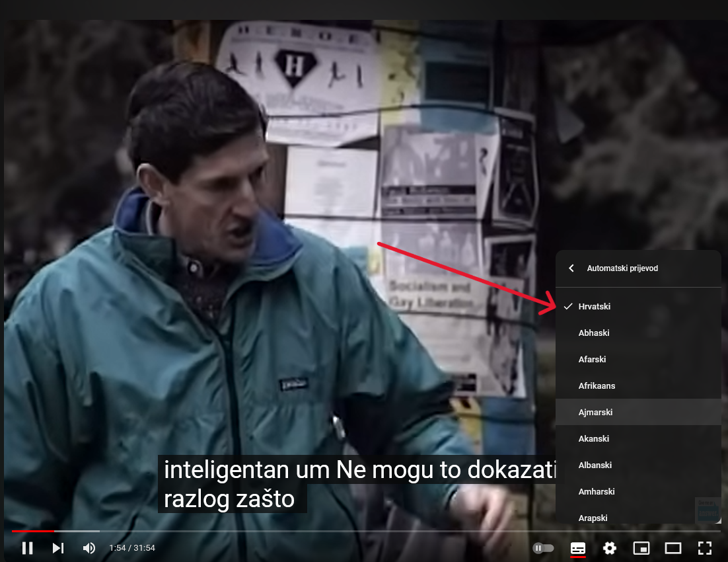728x562 pixels.
Task: Choose Albanski from the translation list
Action: coord(595,465)
